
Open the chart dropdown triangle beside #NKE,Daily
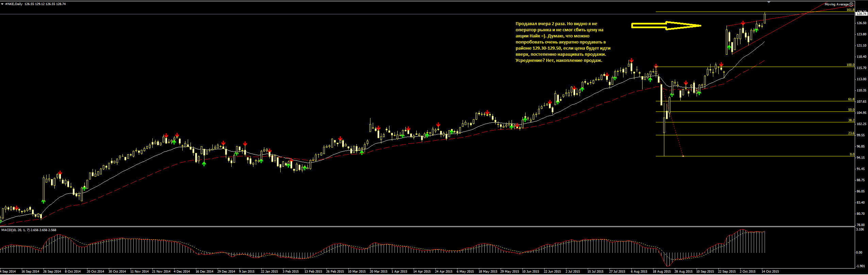(2, 4)
